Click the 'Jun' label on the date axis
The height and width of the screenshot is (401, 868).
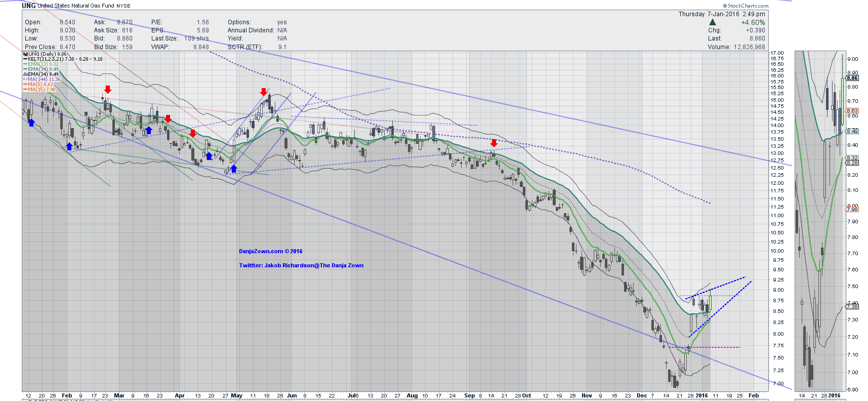[292, 396]
